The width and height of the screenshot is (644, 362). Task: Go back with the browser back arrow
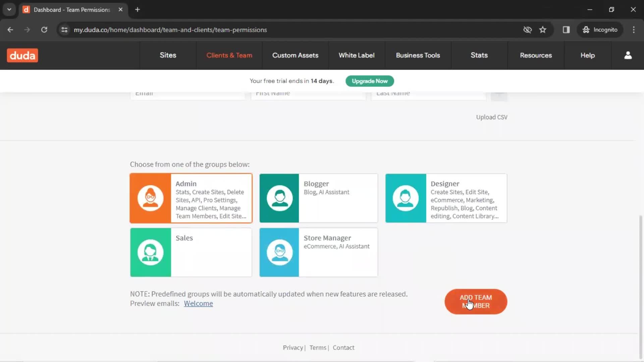pyautogui.click(x=10, y=30)
